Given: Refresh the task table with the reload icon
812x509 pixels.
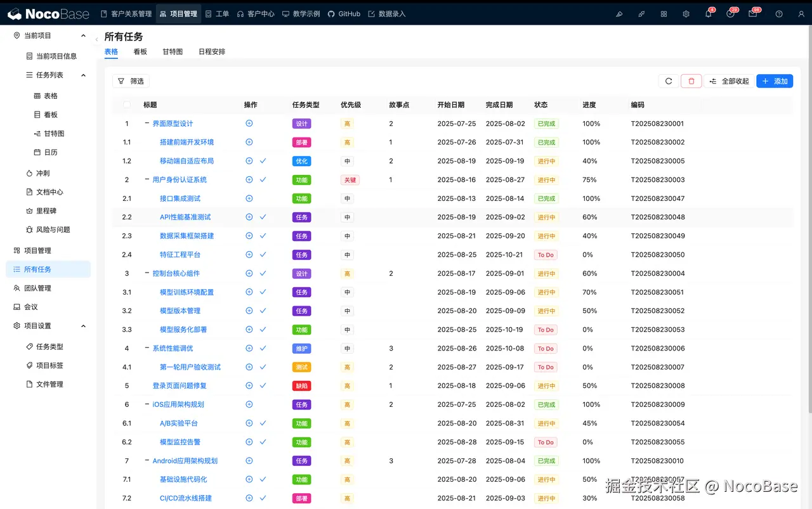Looking at the screenshot, I should click(668, 81).
